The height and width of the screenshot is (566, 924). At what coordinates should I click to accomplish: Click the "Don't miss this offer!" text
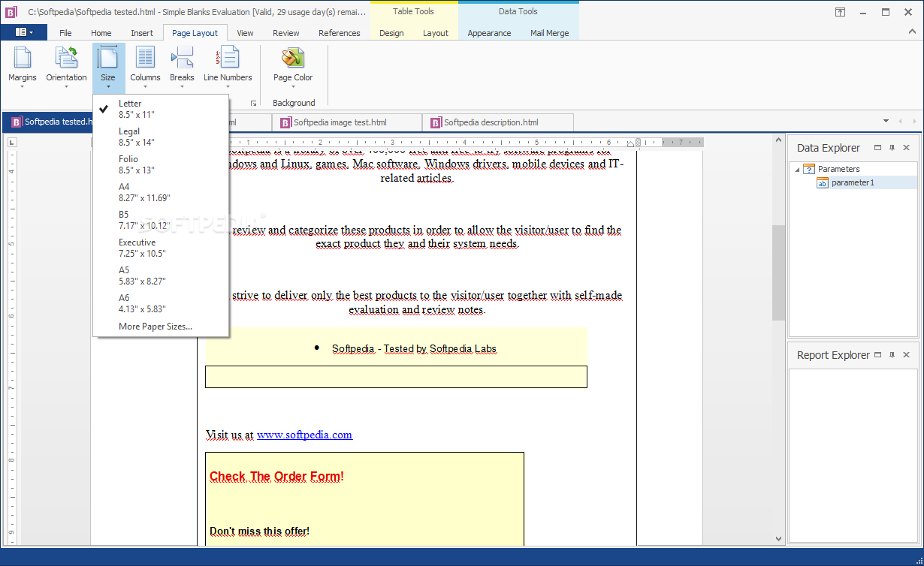[x=260, y=531]
